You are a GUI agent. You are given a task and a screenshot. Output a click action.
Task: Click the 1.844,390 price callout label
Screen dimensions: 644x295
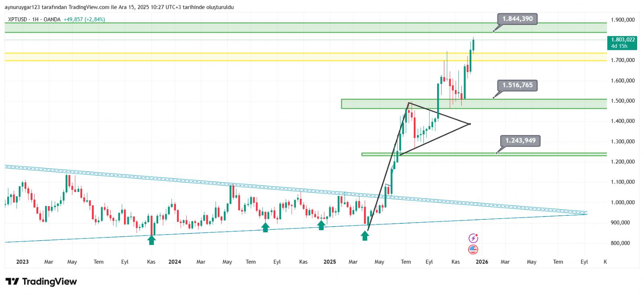click(517, 19)
